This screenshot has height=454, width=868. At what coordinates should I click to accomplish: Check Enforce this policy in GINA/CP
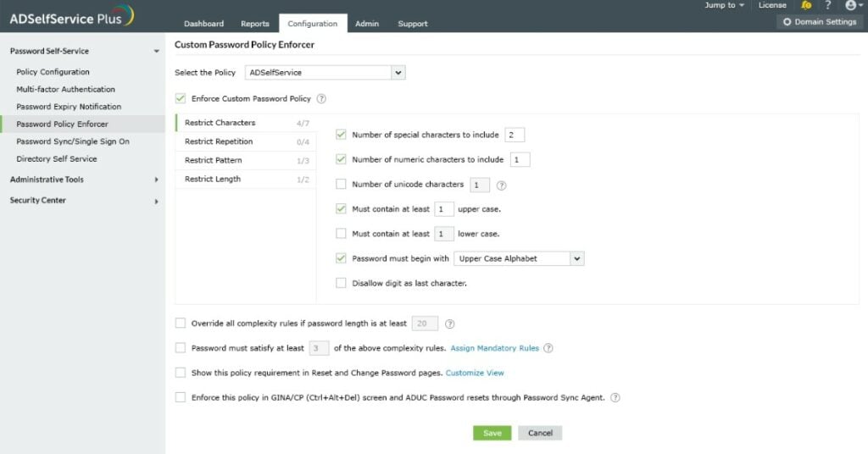181,397
